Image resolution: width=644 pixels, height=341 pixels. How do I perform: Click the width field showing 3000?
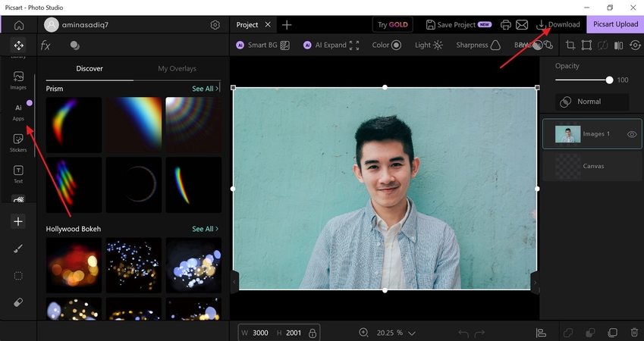pos(260,333)
